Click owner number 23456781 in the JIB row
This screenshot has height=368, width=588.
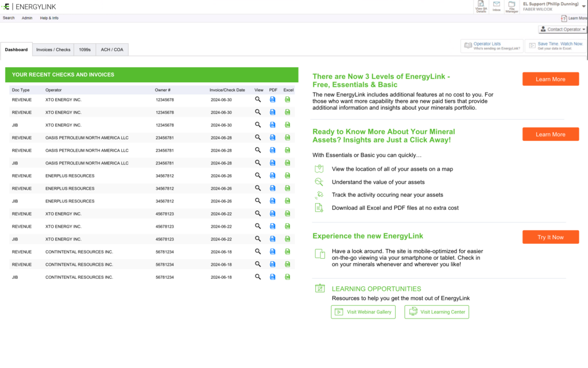tap(165, 163)
